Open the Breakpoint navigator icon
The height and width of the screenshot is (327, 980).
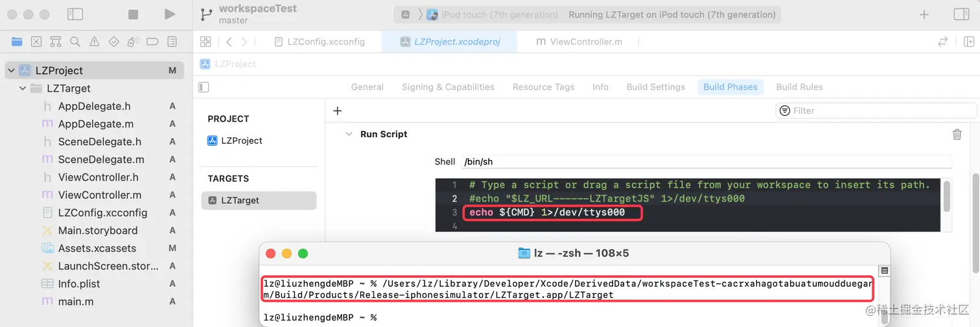point(153,41)
